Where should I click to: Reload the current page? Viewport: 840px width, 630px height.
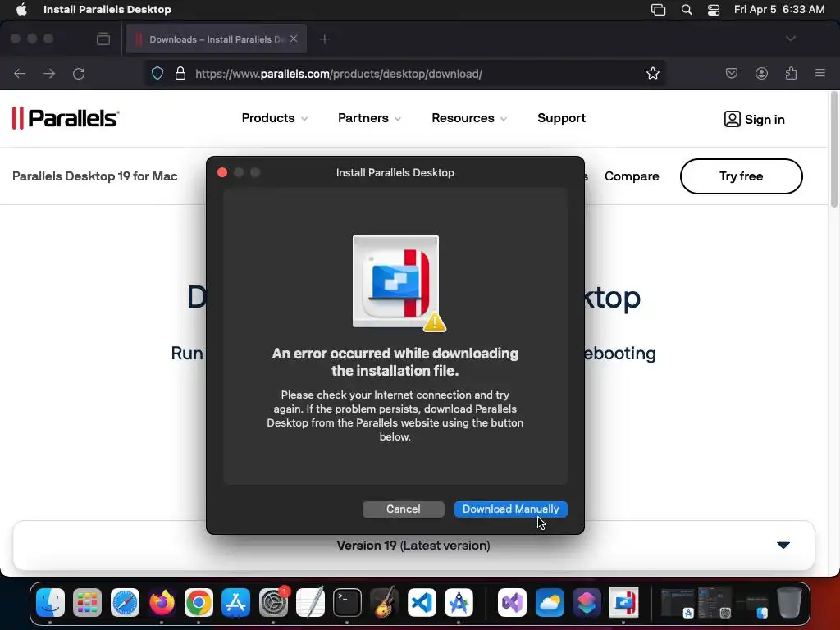pyautogui.click(x=79, y=73)
